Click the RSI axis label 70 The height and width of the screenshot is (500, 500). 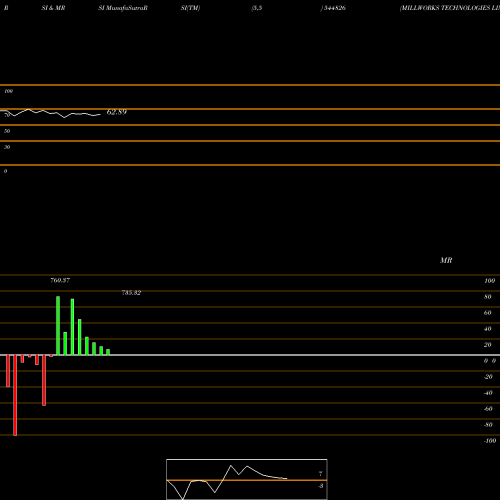point(7,115)
